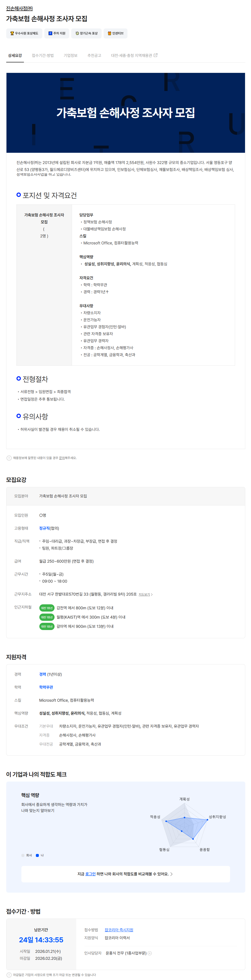This screenshot has height=980, width=251.
Task: Toggle the 나 legend marker in chart
Action: coord(37,856)
